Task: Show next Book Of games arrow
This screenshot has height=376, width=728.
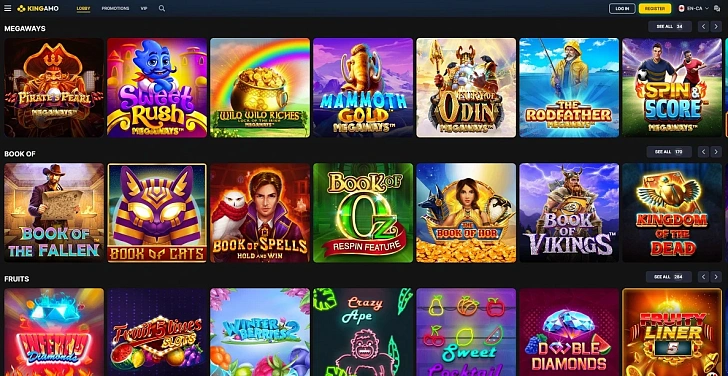Action: pos(716,152)
